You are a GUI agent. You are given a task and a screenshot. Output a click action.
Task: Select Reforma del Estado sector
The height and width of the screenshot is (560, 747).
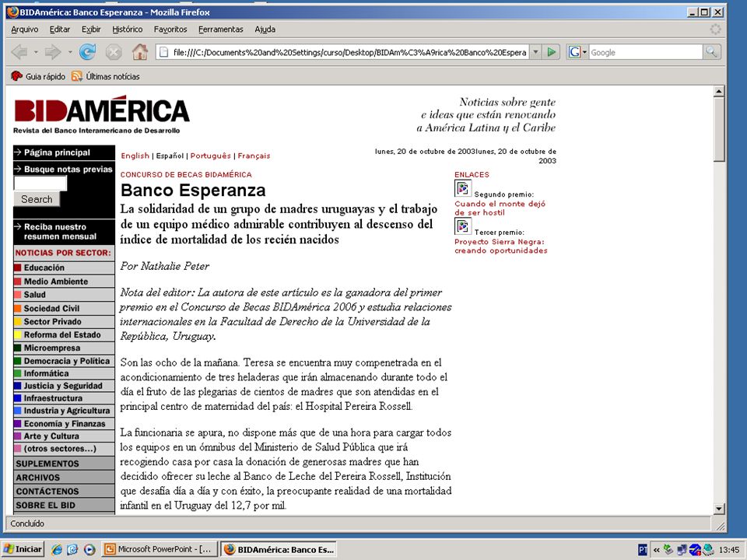(x=64, y=334)
